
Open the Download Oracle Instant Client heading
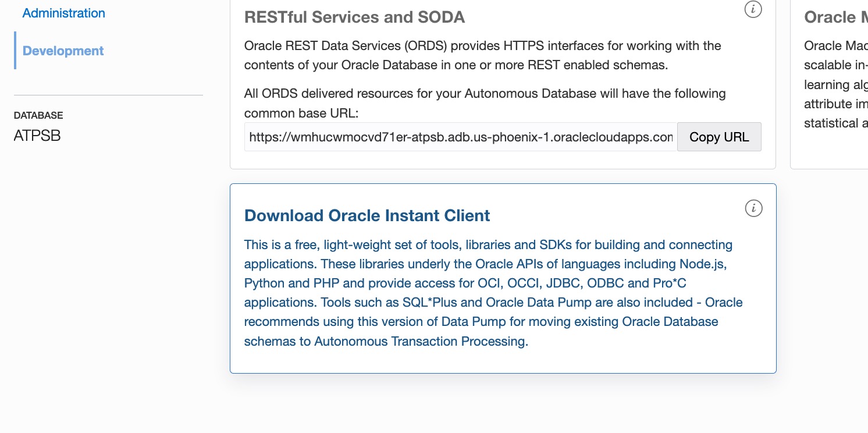pyautogui.click(x=367, y=215)
